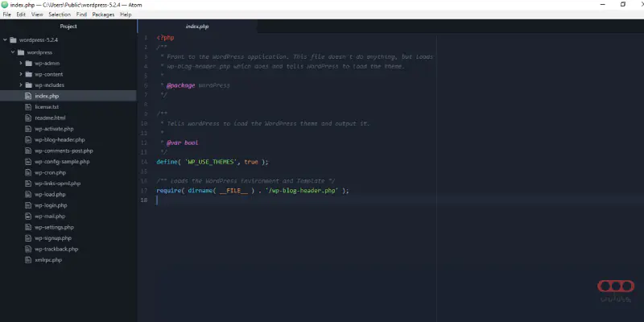Click the wp-includes folder icon
This screenshot has width=644, height=322.
[x=28, y=85]
